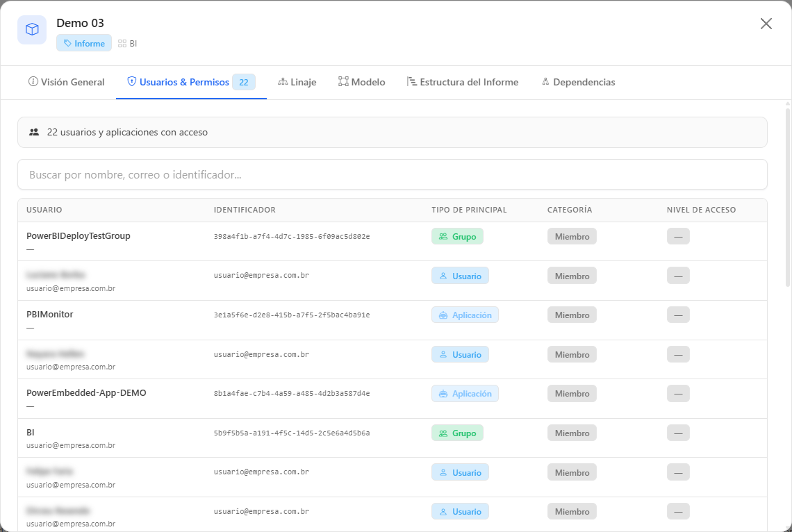Switch to the Linaje tab

coord(297,82)
